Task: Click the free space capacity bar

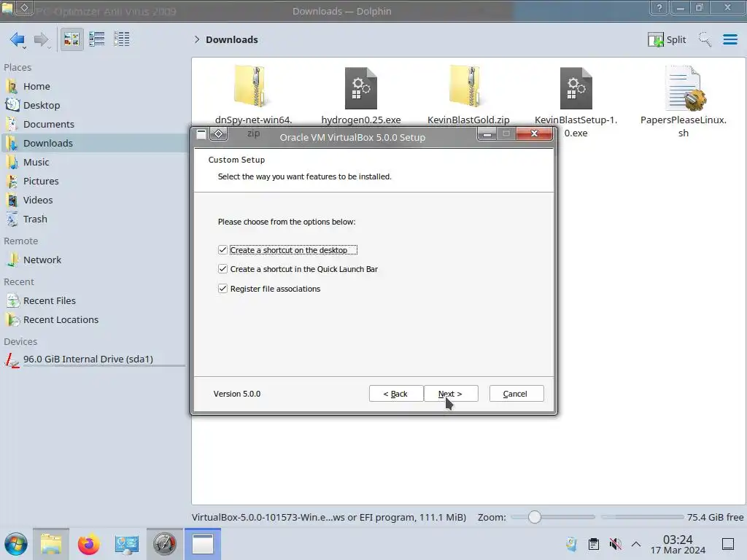Action: click(642, 517)
